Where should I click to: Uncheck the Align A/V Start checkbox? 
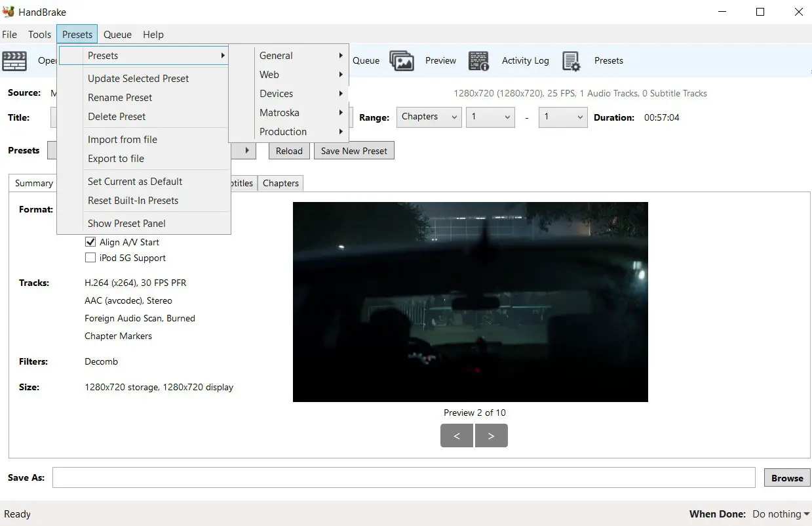90,242
